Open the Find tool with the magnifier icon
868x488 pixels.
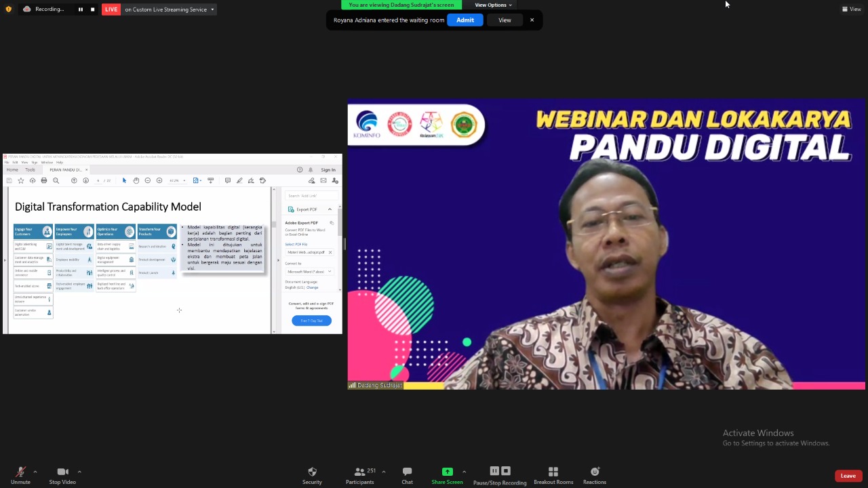click(56, 180)
